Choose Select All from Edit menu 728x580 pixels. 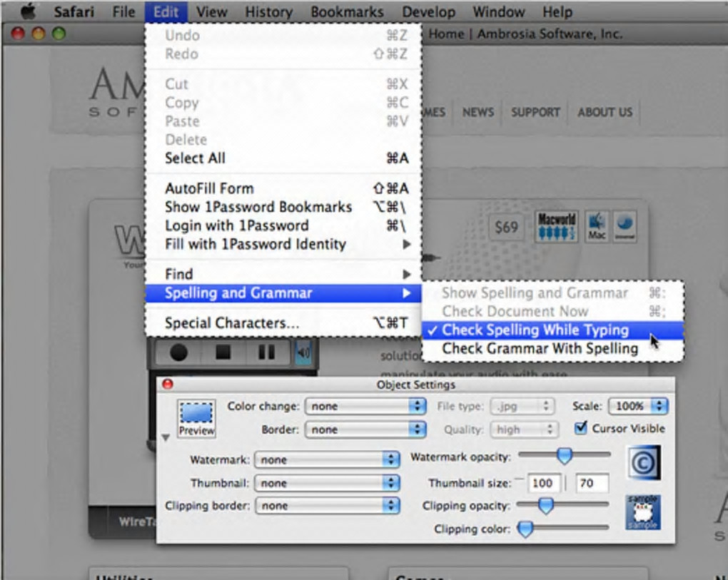pos(283,158)
